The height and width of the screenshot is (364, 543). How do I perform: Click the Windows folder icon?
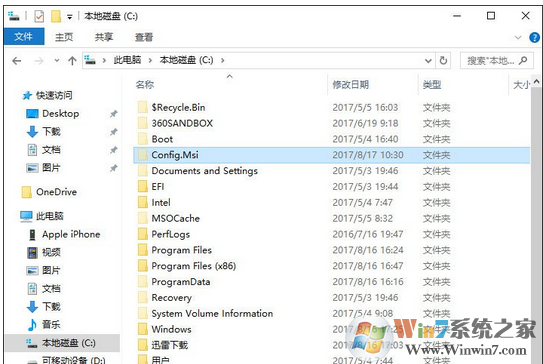pyautogui.click(x=143, y=329)
